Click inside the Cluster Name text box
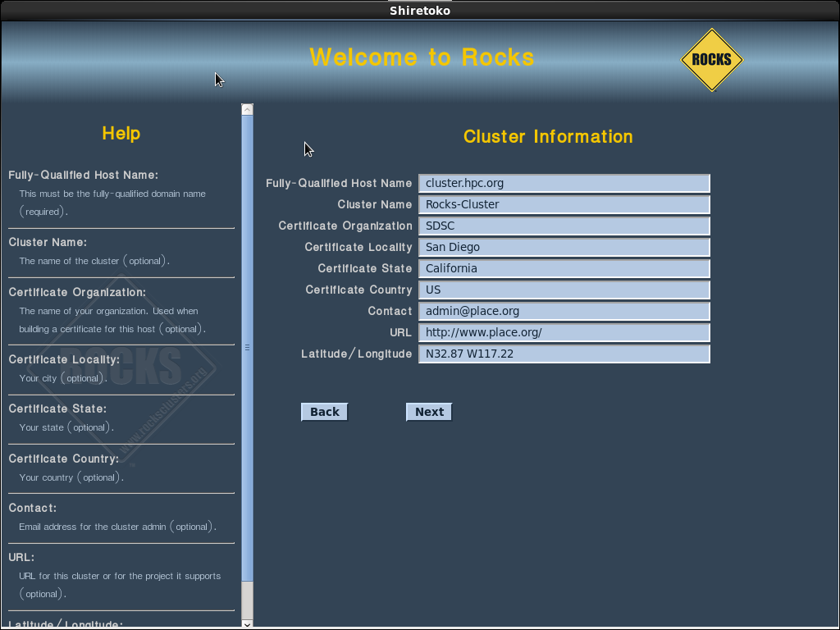Viewport: 840px width, 630px height. pos(564,204)
